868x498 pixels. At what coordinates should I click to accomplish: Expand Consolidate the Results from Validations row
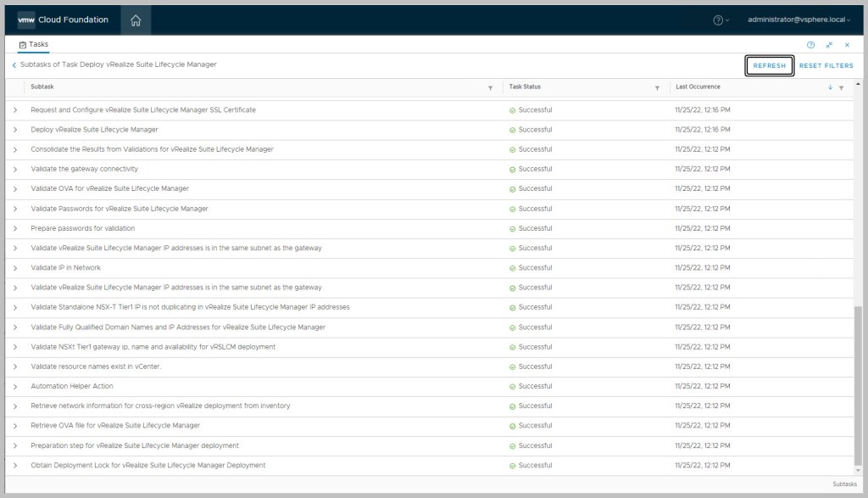click(15, 149)
